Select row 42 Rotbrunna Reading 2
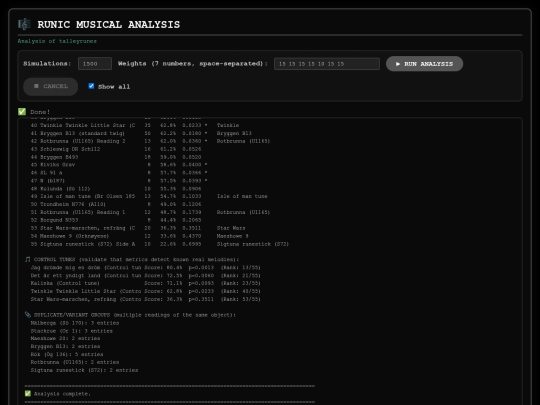The image size is (540, 405). point(150,141)
